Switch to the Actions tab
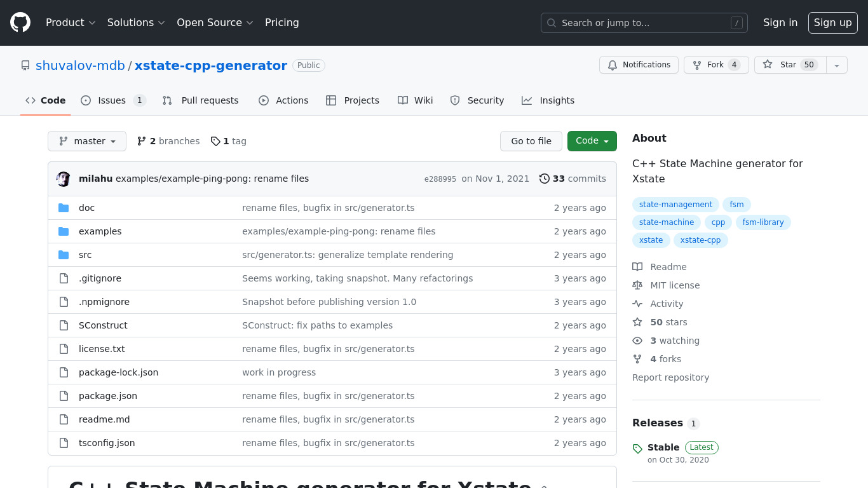 [283, 100]
